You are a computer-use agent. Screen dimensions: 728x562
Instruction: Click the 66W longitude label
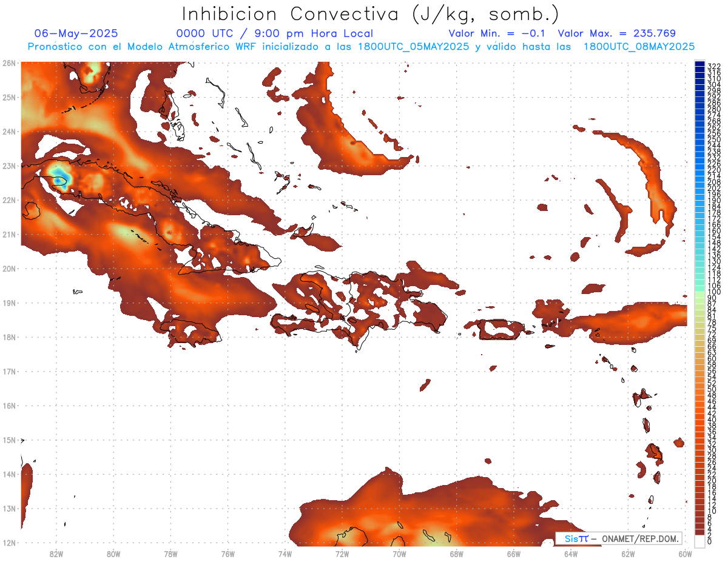(x=514, y=554)
